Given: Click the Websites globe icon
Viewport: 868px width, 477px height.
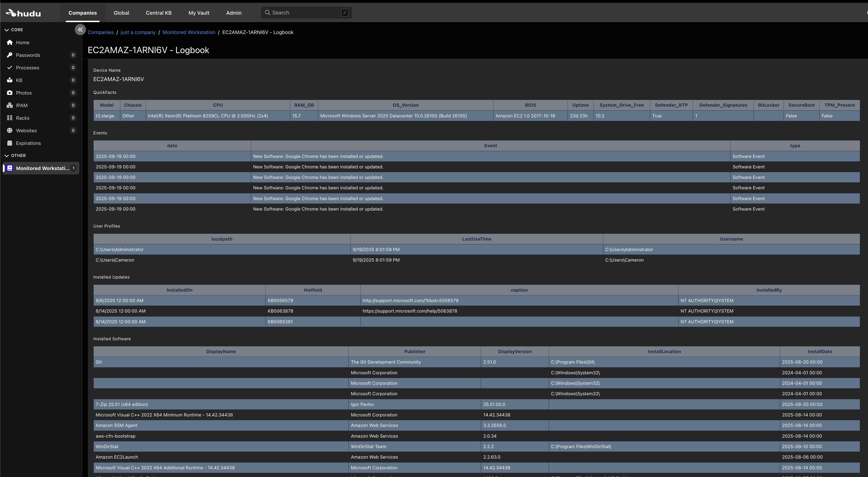Looking at the screenshot, I should point(10,130).
